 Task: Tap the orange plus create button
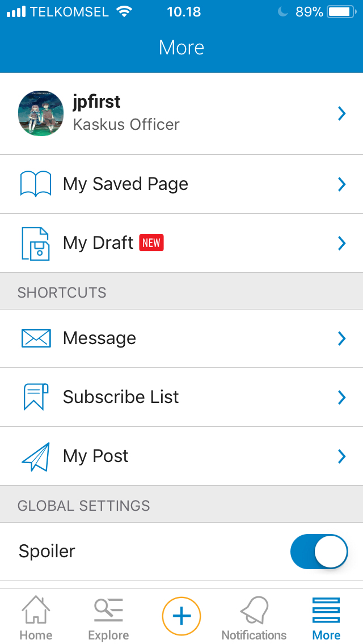click(181, 616)
